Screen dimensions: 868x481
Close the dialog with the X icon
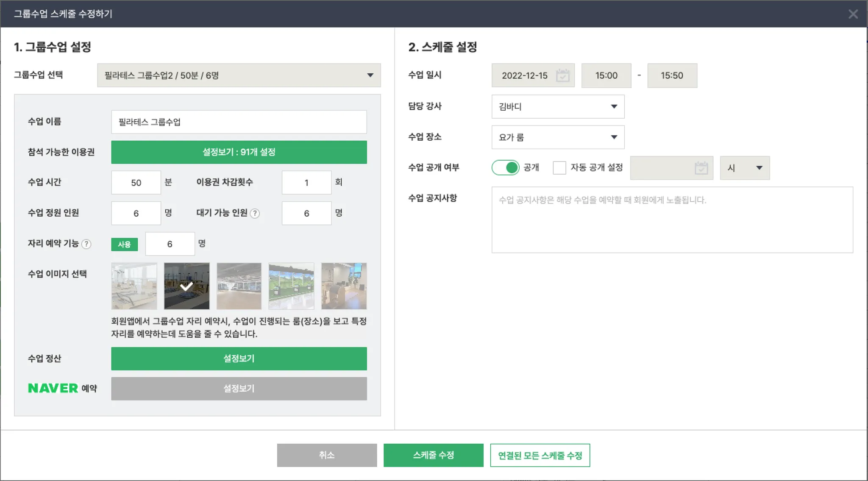853,14
